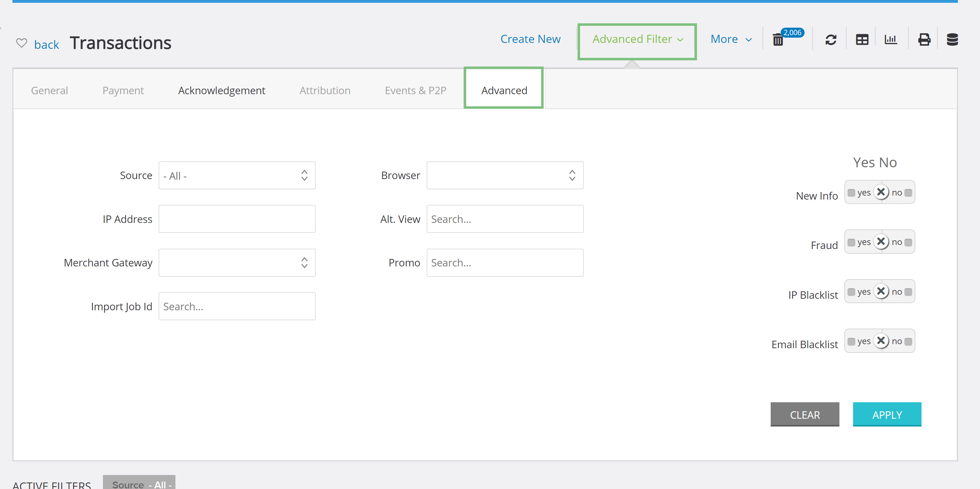980x489 pixels.
Task: Click the refresh icon
Action: (x=830, y=39)
